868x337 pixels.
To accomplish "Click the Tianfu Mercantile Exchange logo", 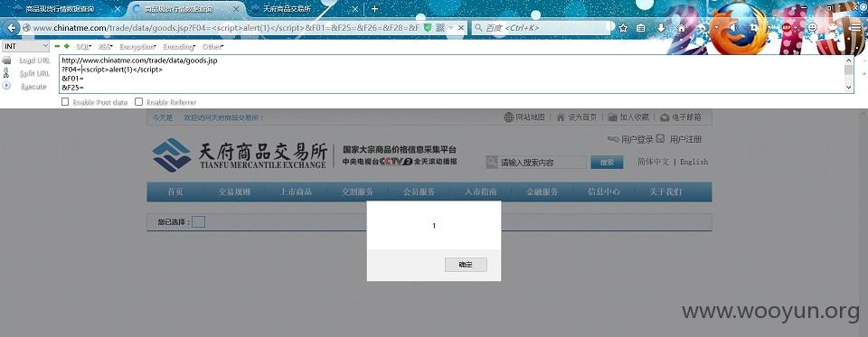I will point(241,155).
